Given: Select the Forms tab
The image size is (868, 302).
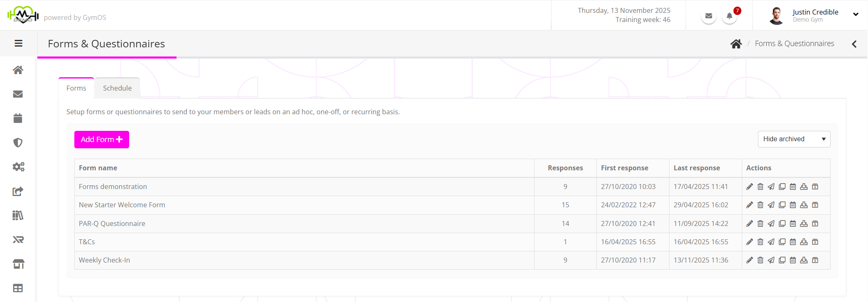Looking at the screenshot, I should tap(76, 88).
